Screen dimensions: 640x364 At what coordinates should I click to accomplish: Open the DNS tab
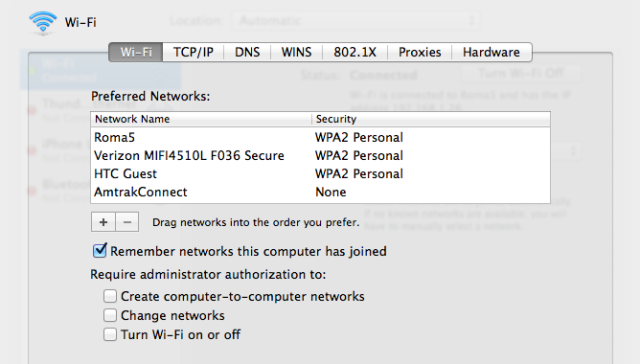(247, 52)
